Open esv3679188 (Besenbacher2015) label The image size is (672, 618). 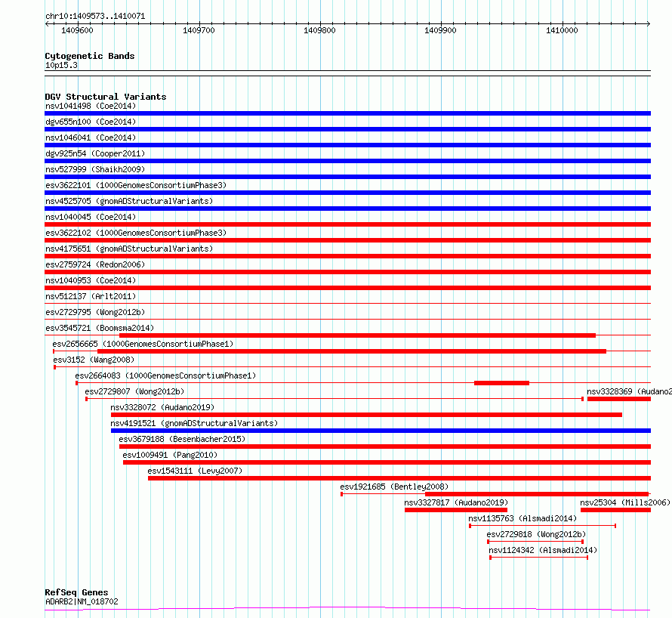click(182, 439)
